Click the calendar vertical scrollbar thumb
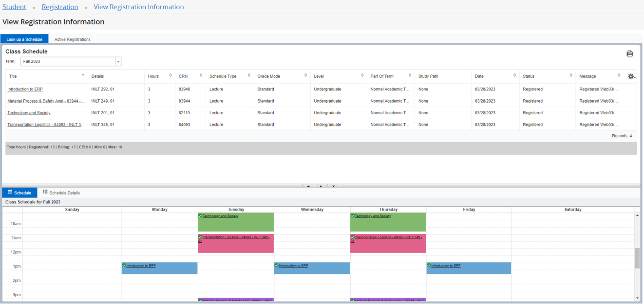 (x=637, y=258)
